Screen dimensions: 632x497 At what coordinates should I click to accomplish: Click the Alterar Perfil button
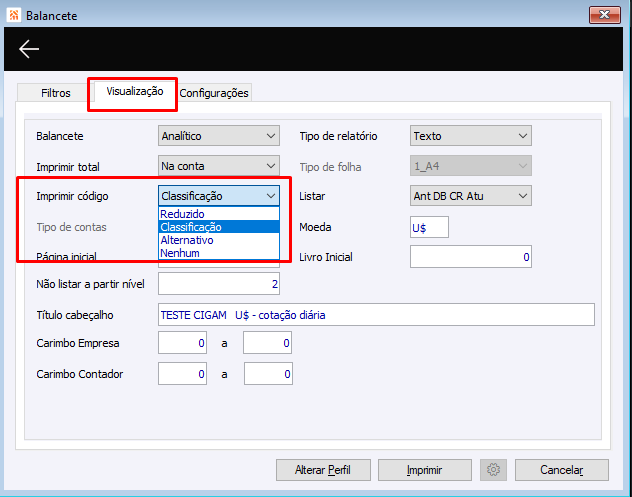pos(323,470)
